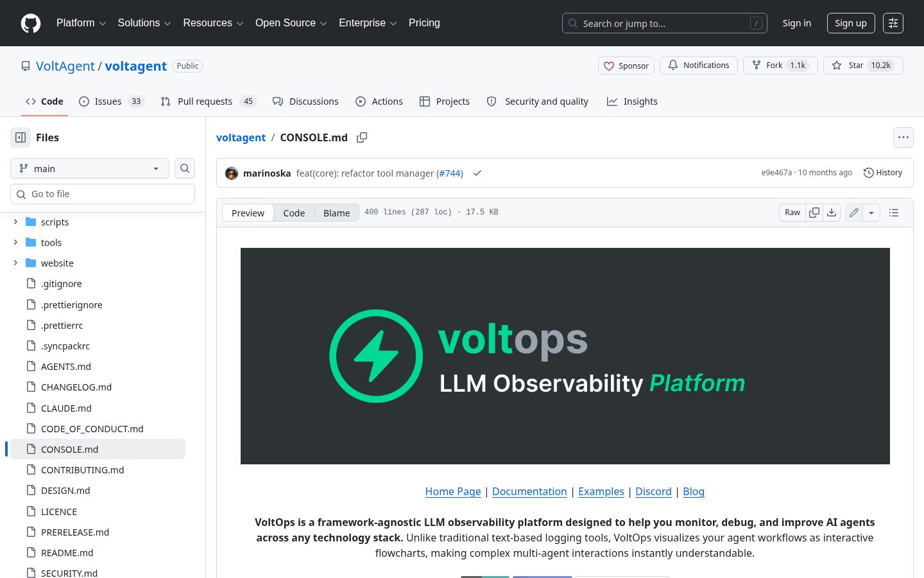
Task: Switch to Code view of file
Action: [x=294, y=213]
